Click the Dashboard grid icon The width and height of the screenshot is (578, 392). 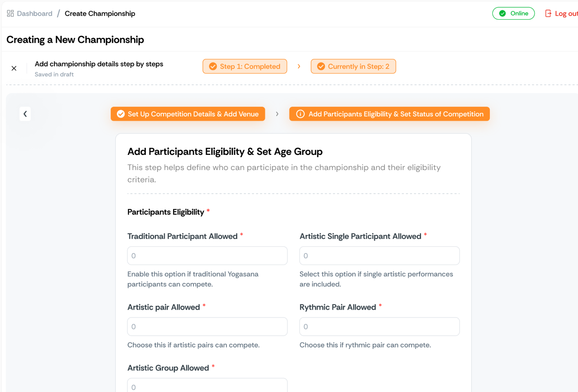pos(10,14)
